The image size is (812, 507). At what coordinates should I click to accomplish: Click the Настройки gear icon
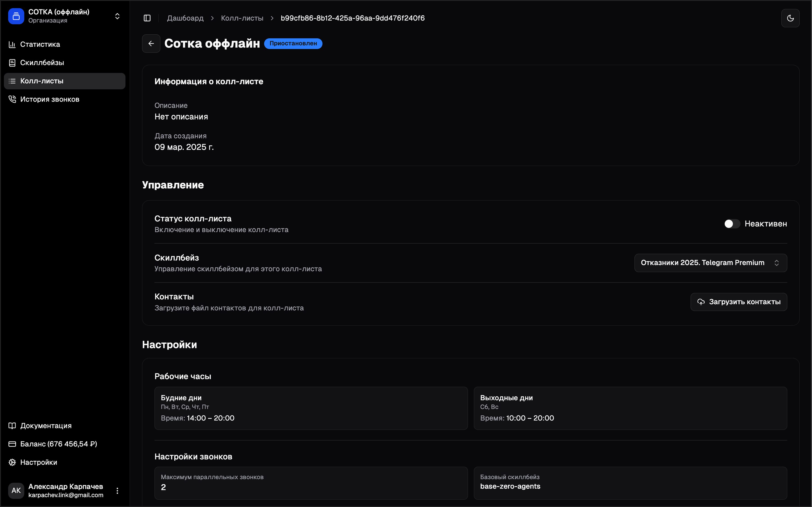coord(12,462)
